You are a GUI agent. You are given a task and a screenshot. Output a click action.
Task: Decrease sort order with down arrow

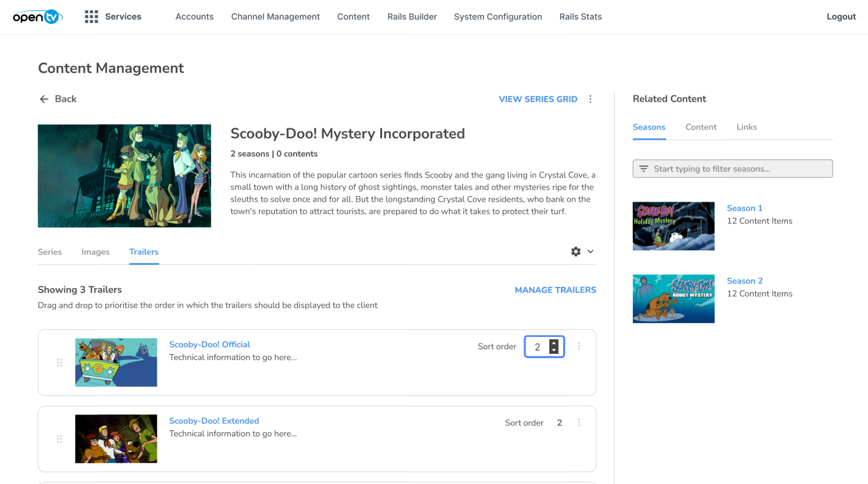point(554,350)
